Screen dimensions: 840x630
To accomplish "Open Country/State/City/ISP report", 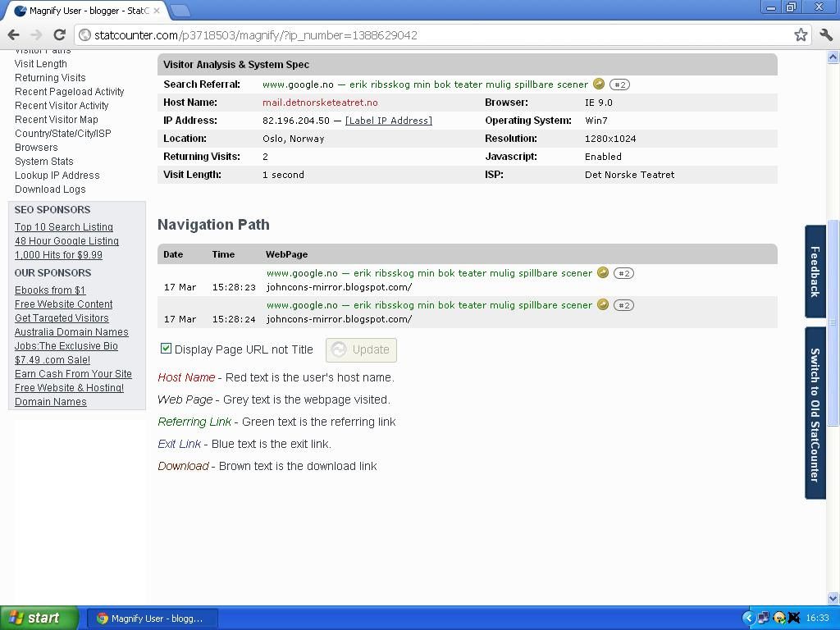I will tap(63, 134).
